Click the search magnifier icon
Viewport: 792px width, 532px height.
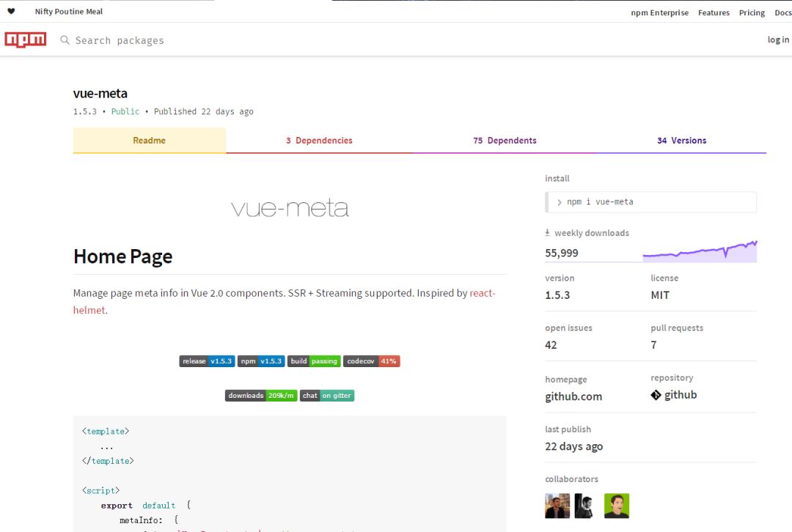tap(65, 40)
